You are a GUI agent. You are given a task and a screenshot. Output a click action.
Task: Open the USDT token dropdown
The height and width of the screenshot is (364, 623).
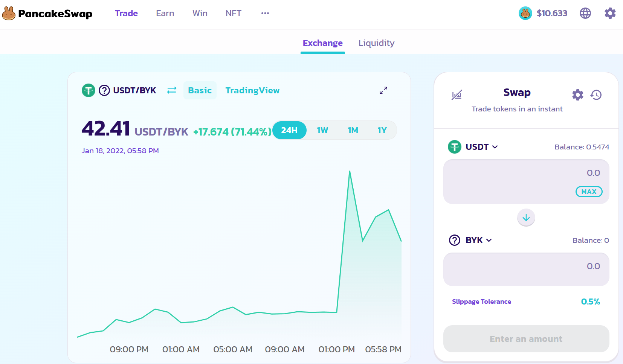pos(473,147)
